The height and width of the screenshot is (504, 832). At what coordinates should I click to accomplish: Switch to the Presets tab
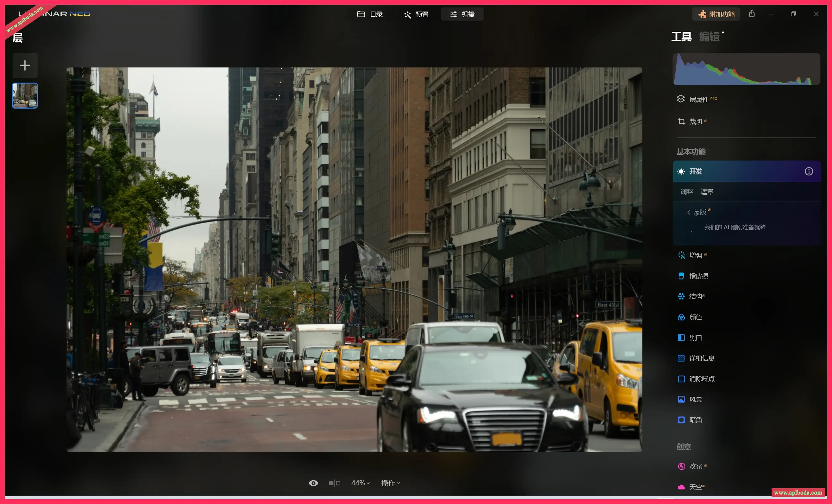point(416,14)
